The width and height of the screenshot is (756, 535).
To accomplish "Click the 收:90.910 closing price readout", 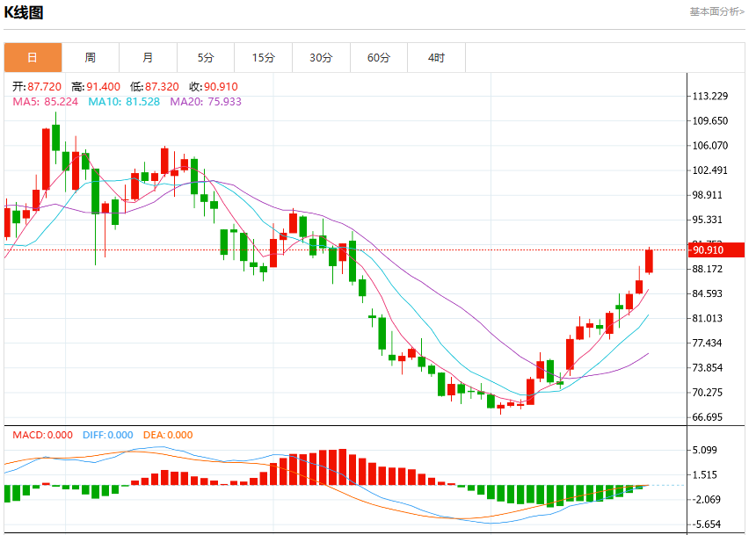I will (214, 87).
